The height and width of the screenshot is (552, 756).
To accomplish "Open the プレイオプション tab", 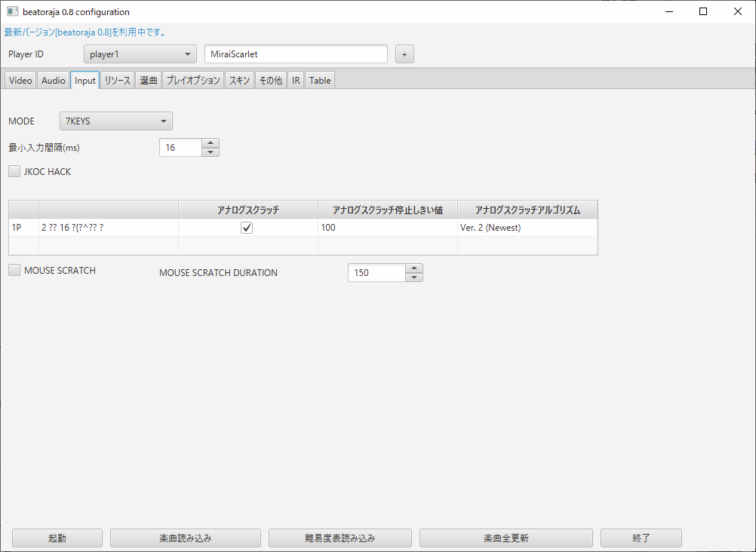I will point(193,80).
